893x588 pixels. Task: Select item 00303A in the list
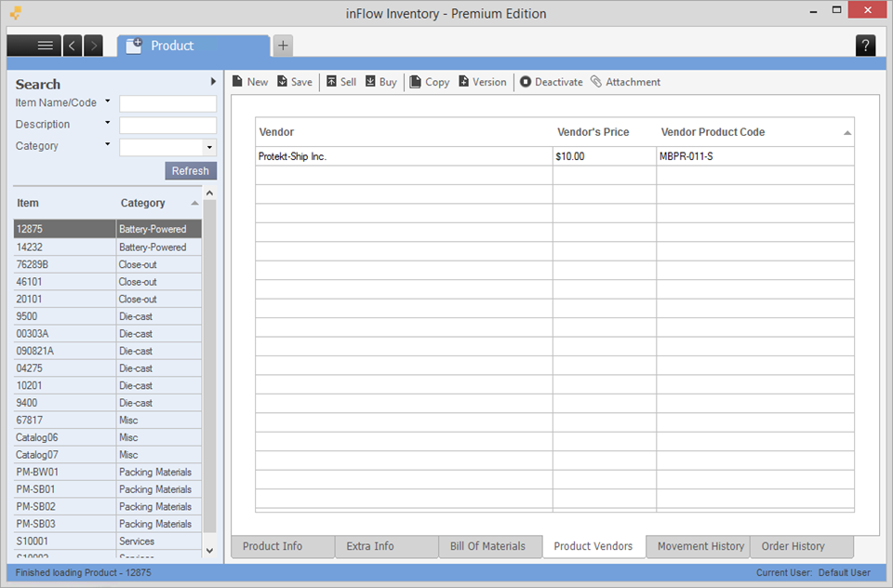pyautogui.click(x=108, y=334)
